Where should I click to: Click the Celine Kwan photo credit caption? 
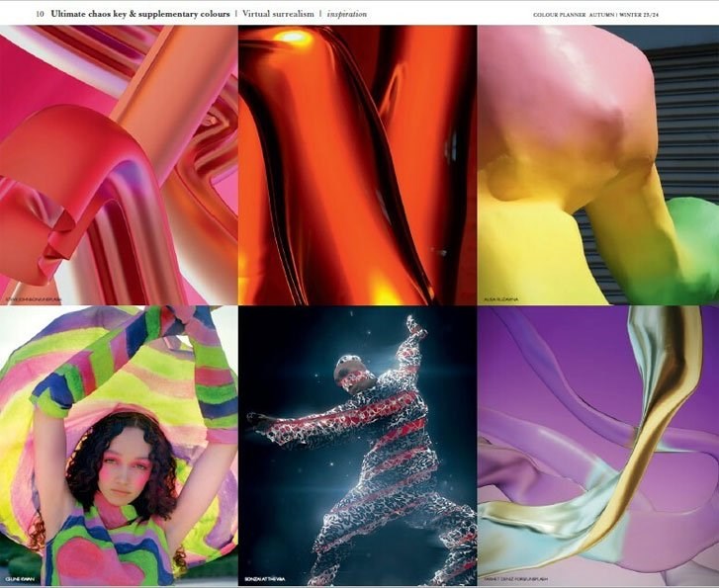point(22,579)
